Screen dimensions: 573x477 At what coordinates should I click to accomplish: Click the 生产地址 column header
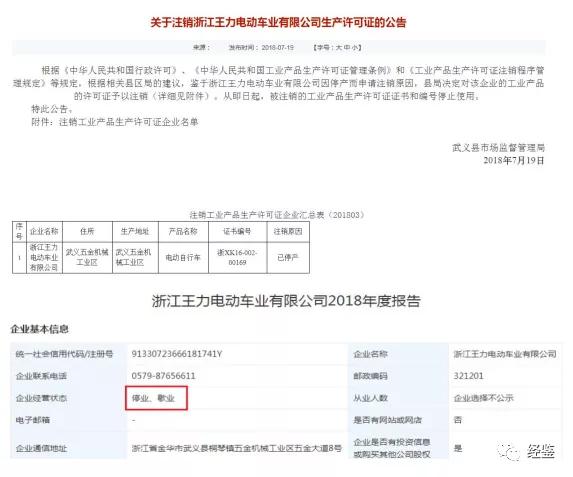pos(135,232)
